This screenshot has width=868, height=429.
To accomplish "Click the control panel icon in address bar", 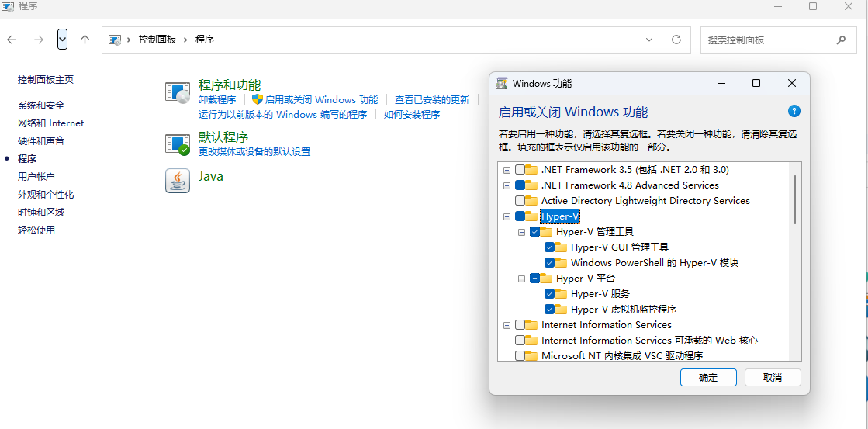I will pyautogui.click(x=115, y=40).
